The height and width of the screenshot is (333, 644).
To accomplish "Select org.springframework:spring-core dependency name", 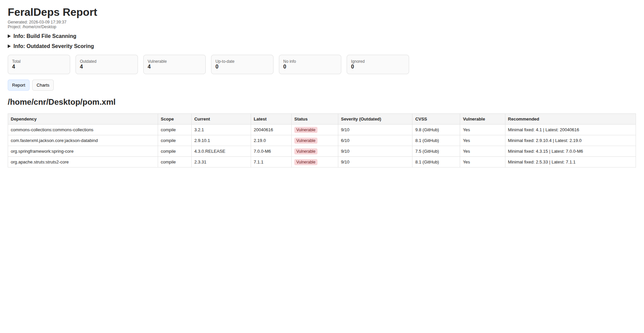I will coord(42,151).
